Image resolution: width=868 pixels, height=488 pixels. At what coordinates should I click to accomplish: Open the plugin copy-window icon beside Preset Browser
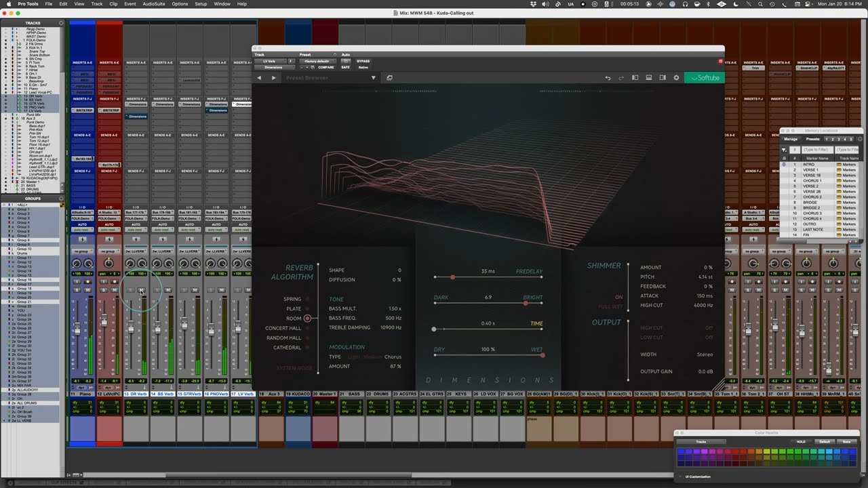[390, 78]
